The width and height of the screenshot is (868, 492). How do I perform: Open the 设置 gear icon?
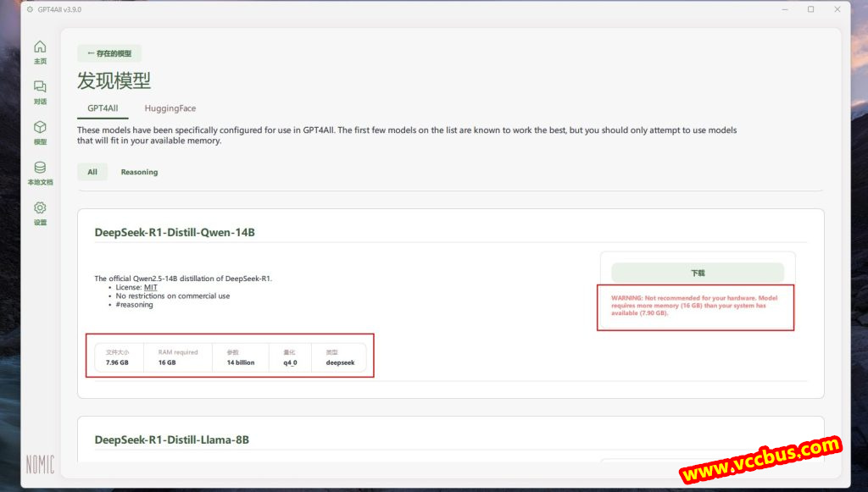[x=40, y=208]
